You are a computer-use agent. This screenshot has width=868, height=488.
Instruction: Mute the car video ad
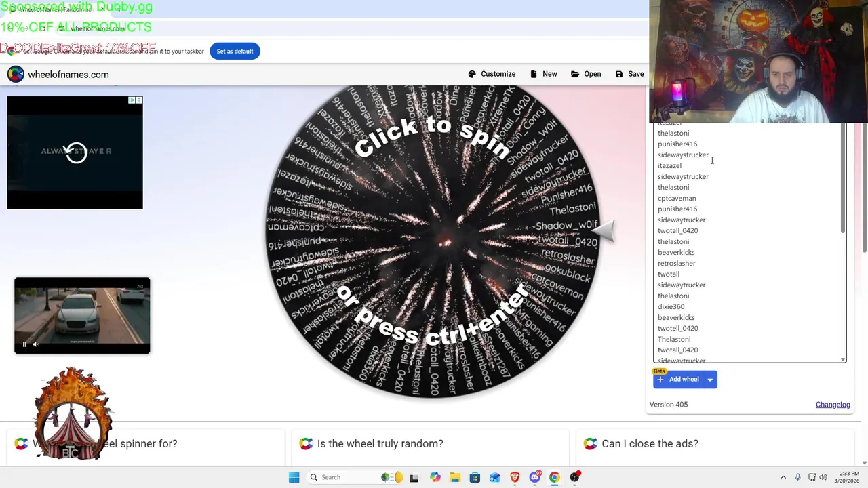[36, 344]
